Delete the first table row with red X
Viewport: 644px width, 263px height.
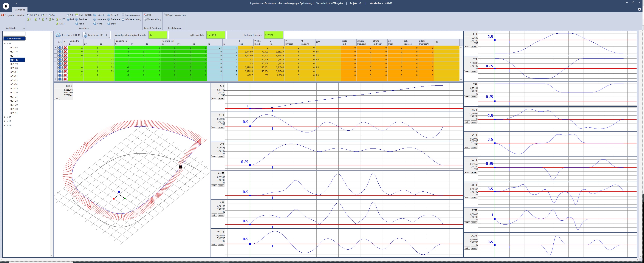click(65, 48)
